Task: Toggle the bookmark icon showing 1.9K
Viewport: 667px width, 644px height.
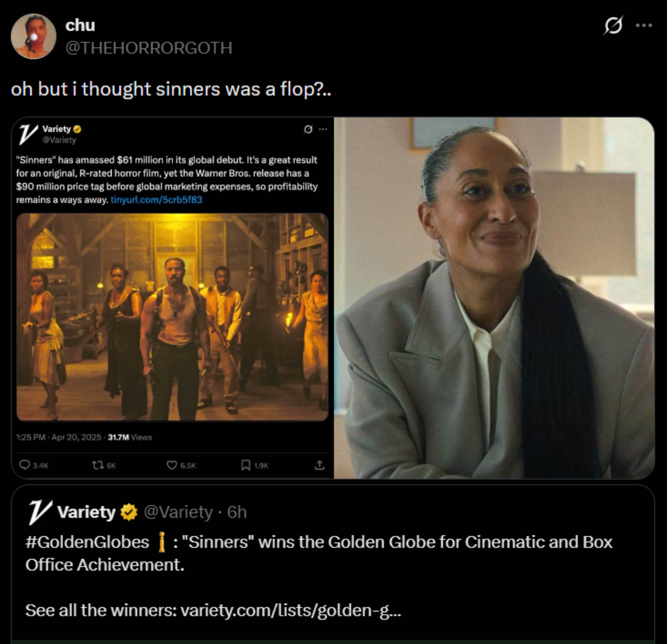Action: (245, 465)
